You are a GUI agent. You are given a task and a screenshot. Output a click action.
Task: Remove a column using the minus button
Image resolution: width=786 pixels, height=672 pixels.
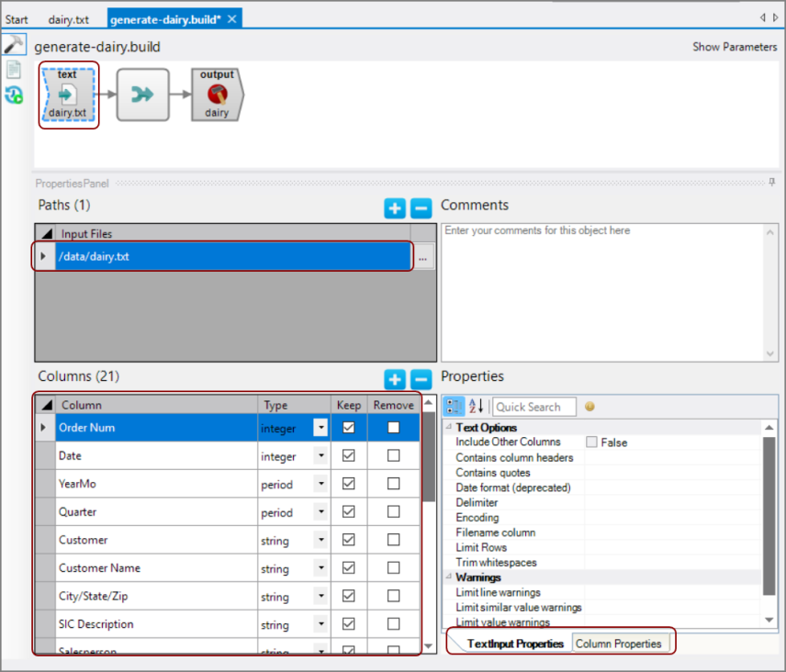point(421,379)
